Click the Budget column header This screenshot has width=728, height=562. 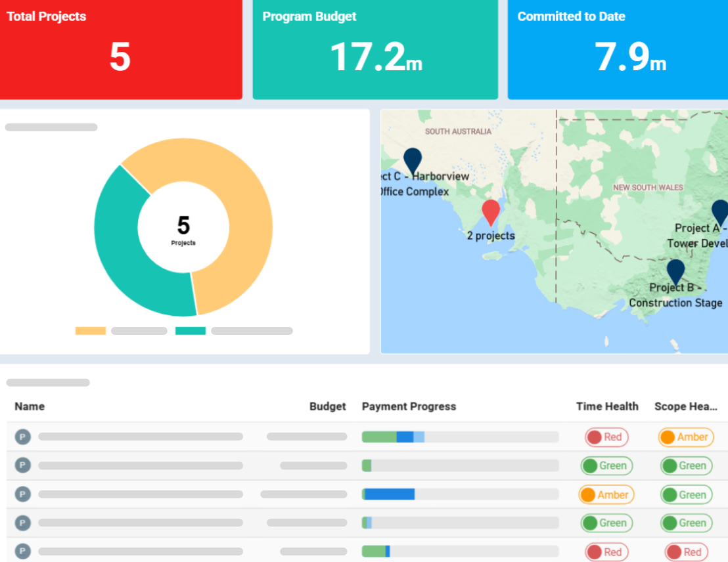point(328,406)
